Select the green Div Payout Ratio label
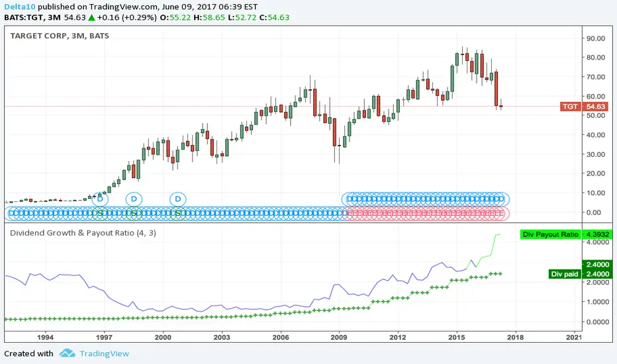The width and height of the screenshot is (617, 364). click(x=550, y=234)
